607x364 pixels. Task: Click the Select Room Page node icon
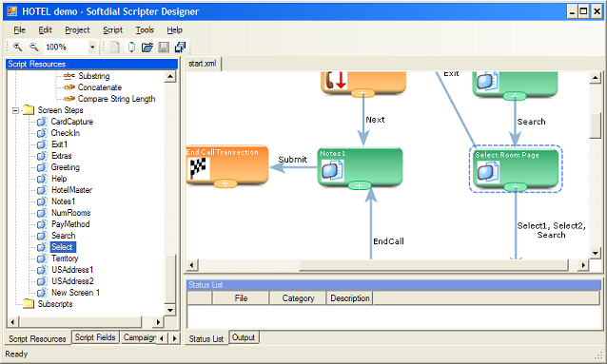[488, 172]
